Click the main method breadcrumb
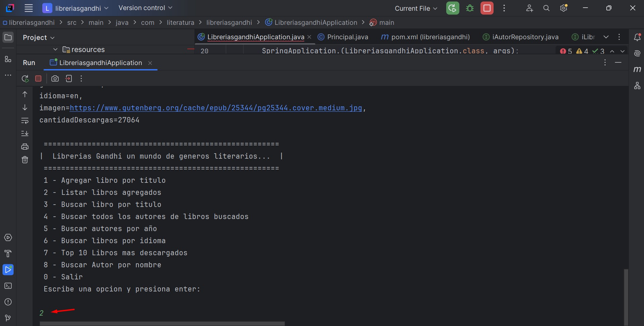The height and width of the screenshot is (326, 644). [x=382, y=22]
